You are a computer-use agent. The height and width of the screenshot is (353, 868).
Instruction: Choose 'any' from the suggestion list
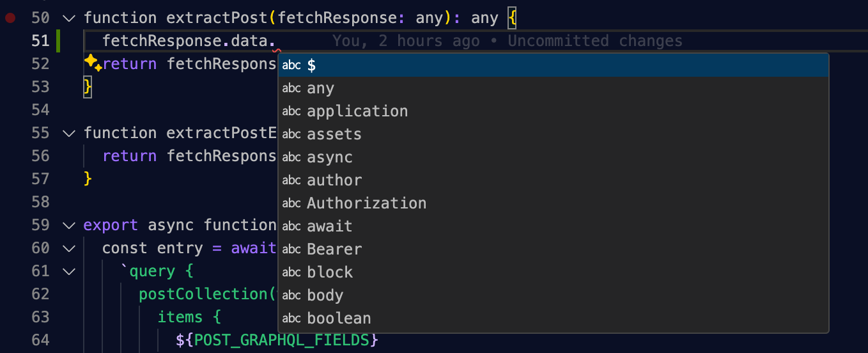click(554, 88)
